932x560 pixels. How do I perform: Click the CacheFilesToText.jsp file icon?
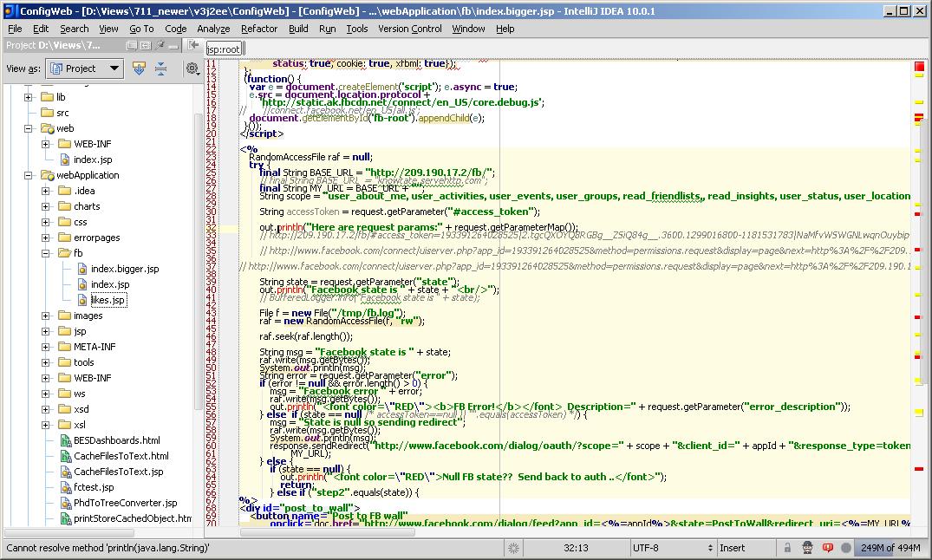(65, 472)
